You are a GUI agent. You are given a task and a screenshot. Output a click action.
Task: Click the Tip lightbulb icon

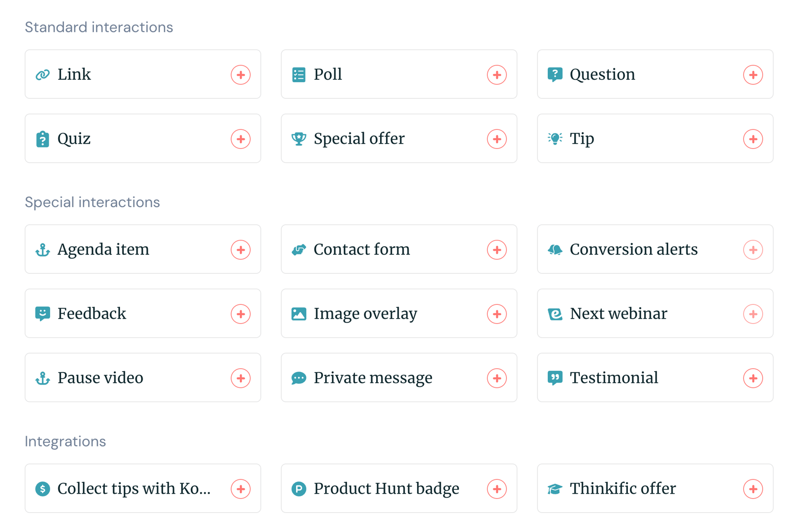555,139
